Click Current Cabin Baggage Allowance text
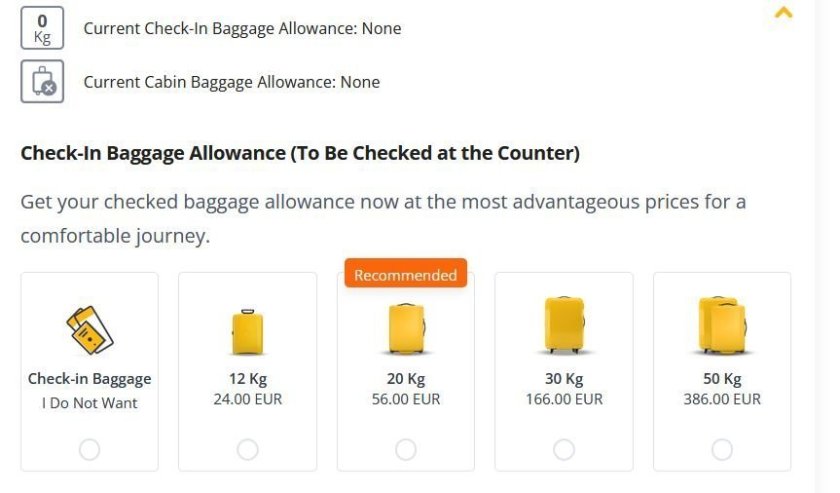 [231, 82]
